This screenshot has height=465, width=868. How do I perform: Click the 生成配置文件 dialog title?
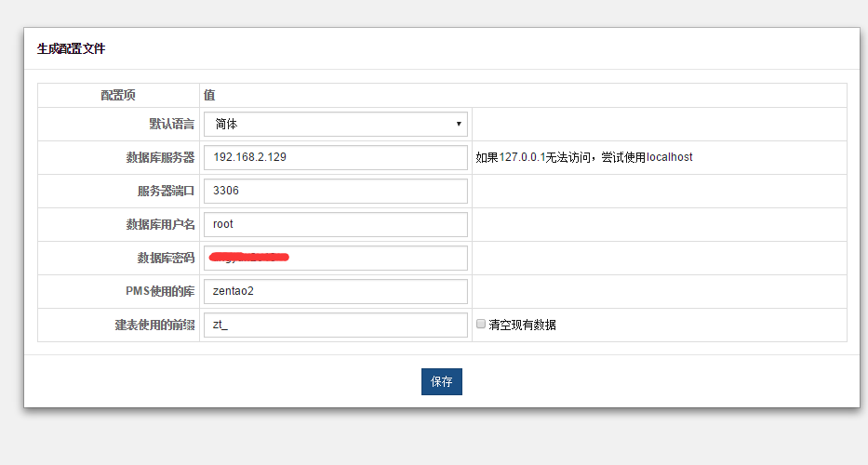72,48
